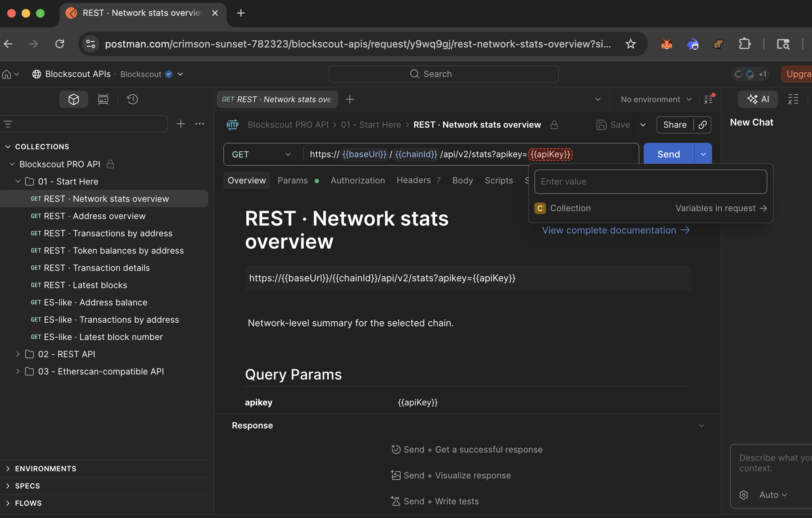Click the variables icon in right sidebar
This screenshot has height=518, width=812.
pyautogui.click(x=793, y=99)
